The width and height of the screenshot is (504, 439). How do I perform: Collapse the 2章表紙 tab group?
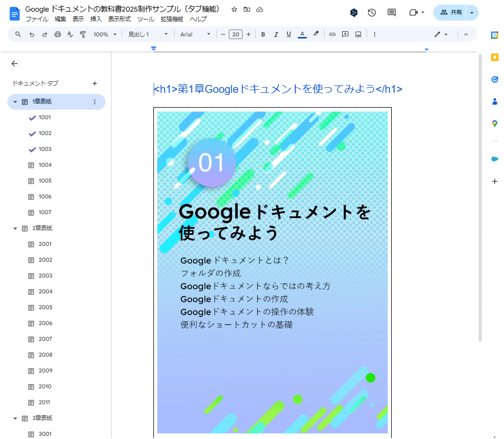15,228
